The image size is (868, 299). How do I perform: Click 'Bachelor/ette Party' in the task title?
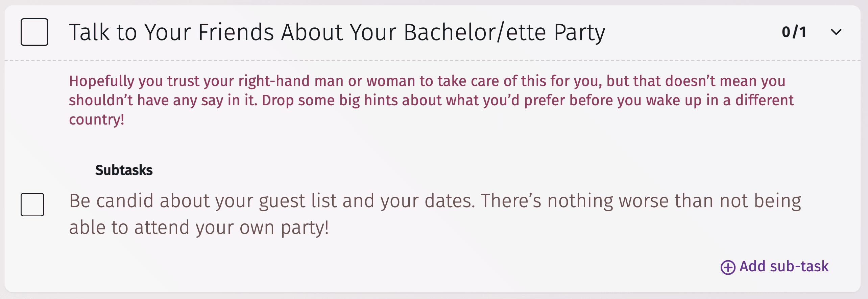[x=504, y=32]
